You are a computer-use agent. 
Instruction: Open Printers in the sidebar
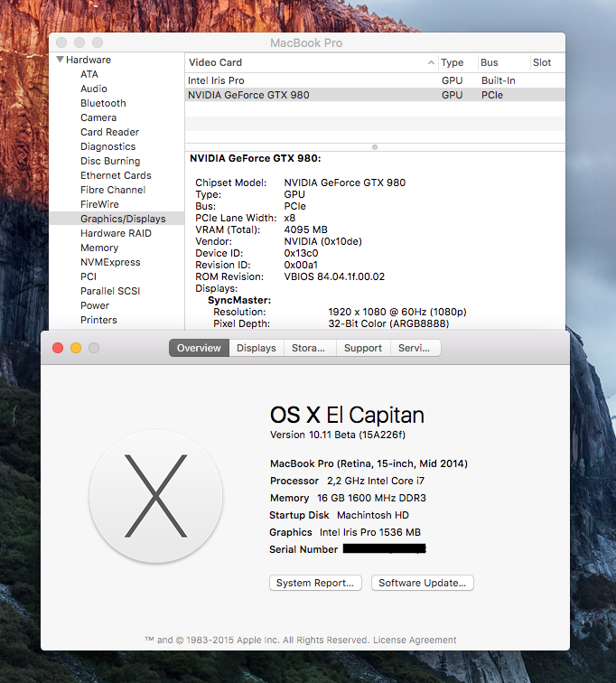pos(98,320)
